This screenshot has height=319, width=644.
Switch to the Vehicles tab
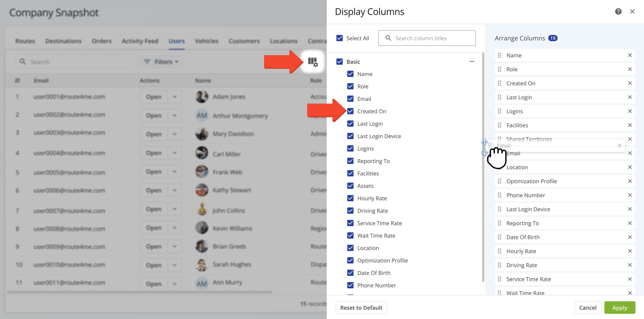pyautogui.click(x=206, y=41)
